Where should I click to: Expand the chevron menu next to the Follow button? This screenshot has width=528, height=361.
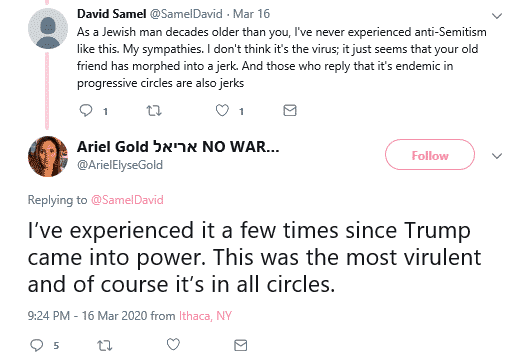(x=497, y=156)
